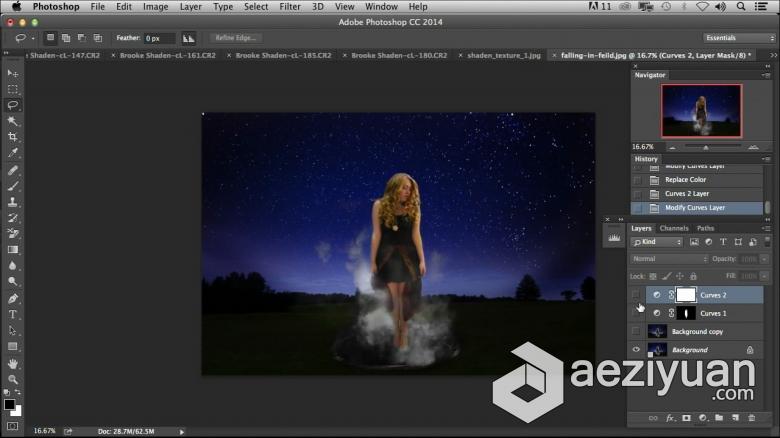This screenshot has height=438, width=780.
Task: Select the Zoom tool
Action: (12, 380)
